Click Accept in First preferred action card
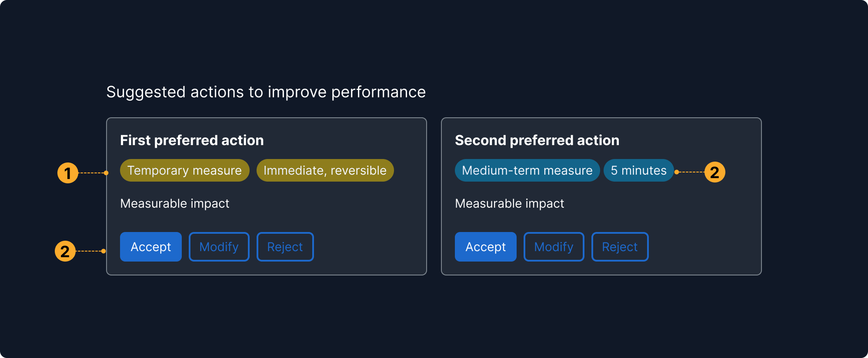The height and width of the screenshot is (358, 868). point(150,247)
